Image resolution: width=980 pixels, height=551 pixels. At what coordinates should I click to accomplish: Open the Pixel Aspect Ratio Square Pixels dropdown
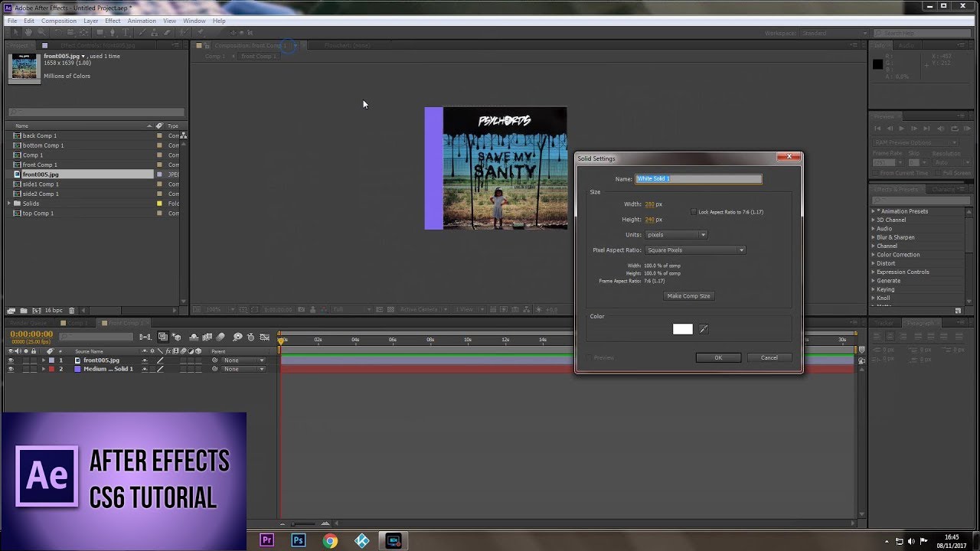[695, 250]
